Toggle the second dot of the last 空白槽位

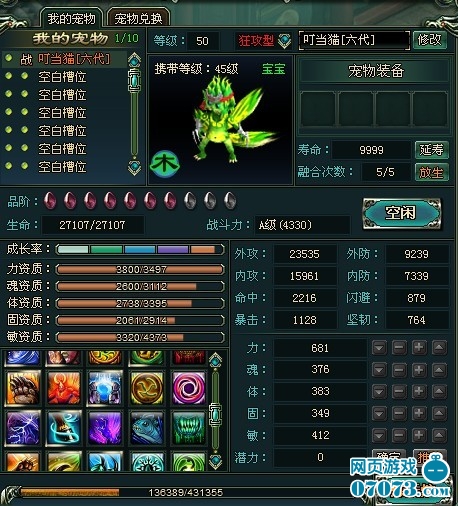(24, 165)
